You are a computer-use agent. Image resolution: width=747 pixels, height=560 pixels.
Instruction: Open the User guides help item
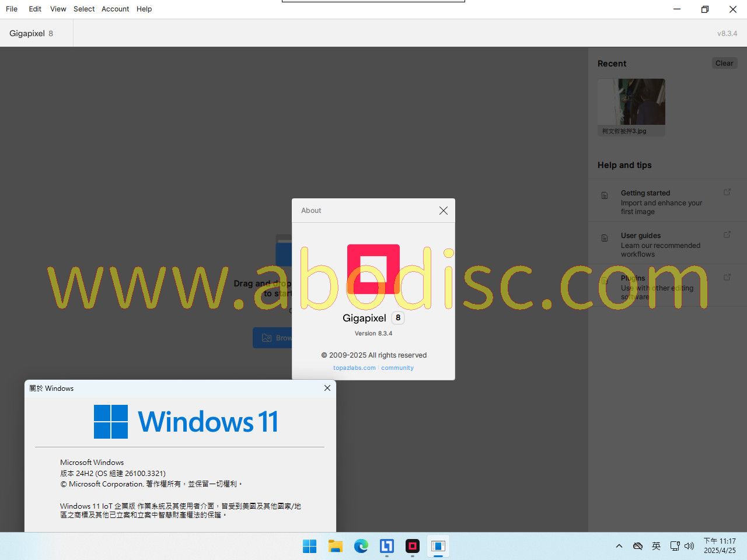click(668, 243)
